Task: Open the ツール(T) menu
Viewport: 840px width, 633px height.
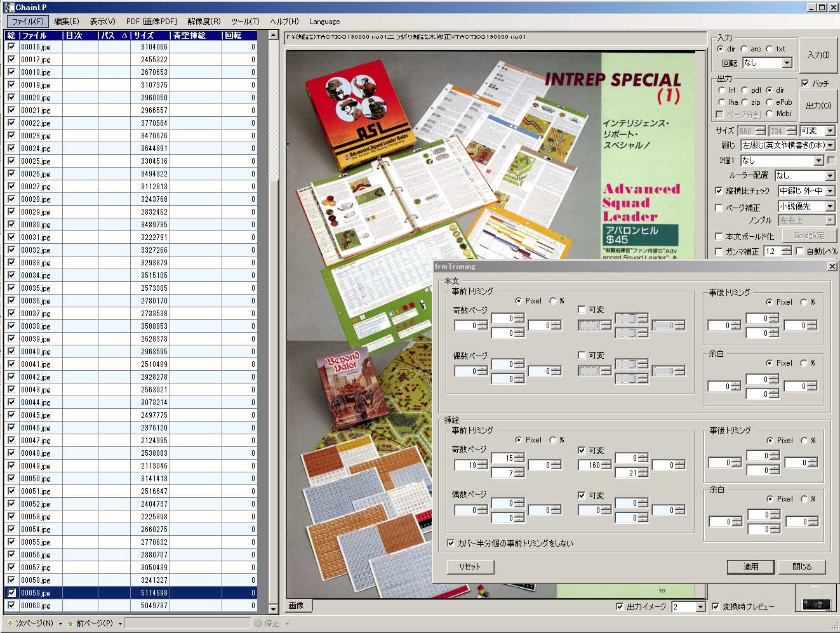Action: [x=245, y=21]
